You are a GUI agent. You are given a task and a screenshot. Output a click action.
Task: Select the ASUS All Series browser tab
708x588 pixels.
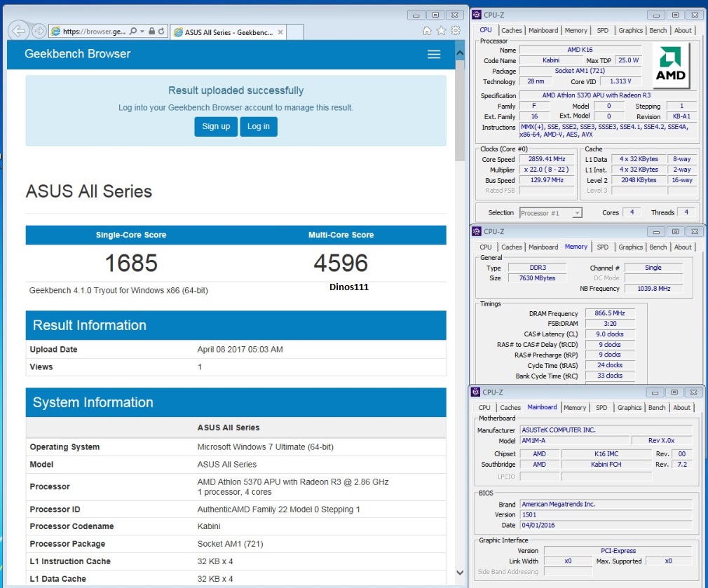click(229, 32)
